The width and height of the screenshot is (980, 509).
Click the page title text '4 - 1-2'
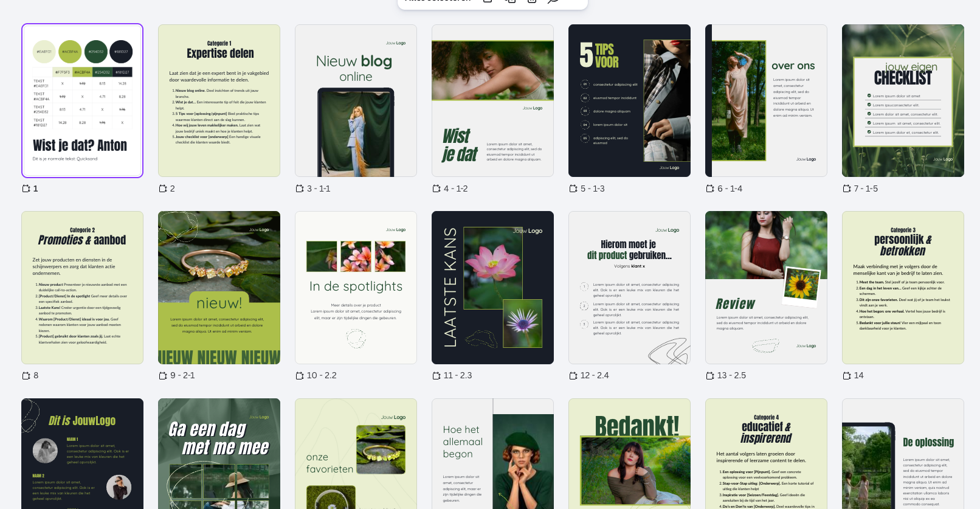coord(456,189)
